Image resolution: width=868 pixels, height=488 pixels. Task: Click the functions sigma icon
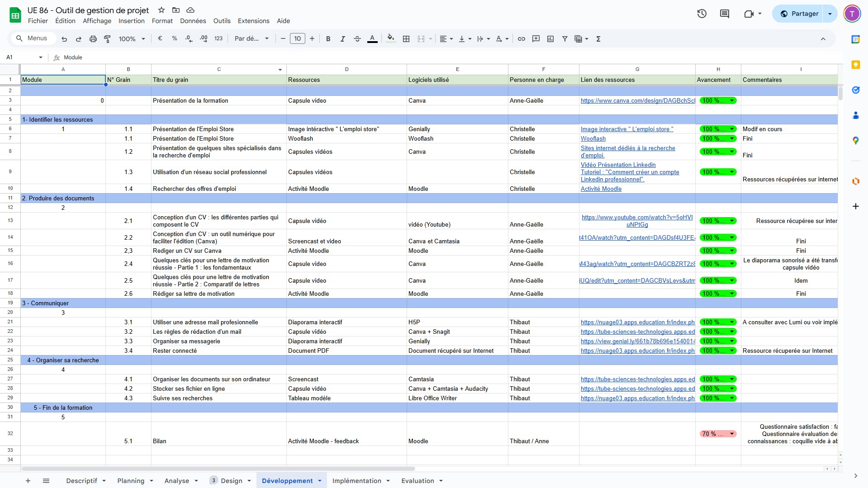[598, 39]
